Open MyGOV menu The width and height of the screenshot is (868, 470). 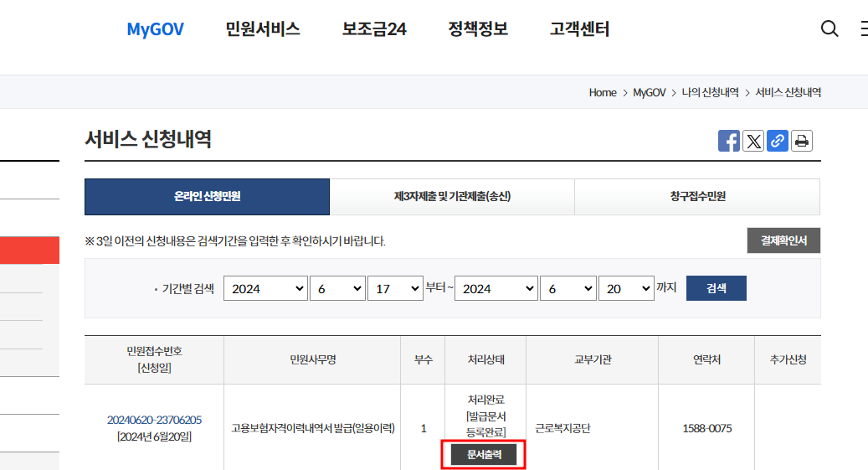155,28
